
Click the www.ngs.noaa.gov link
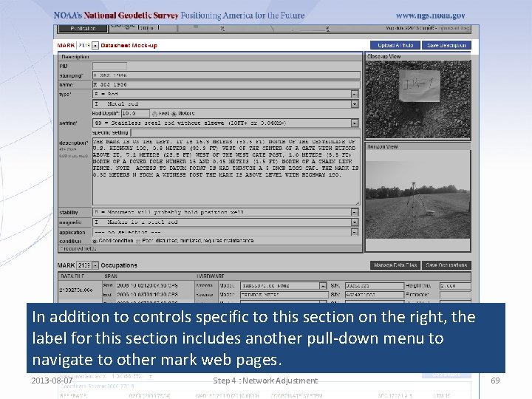(430, 16)
